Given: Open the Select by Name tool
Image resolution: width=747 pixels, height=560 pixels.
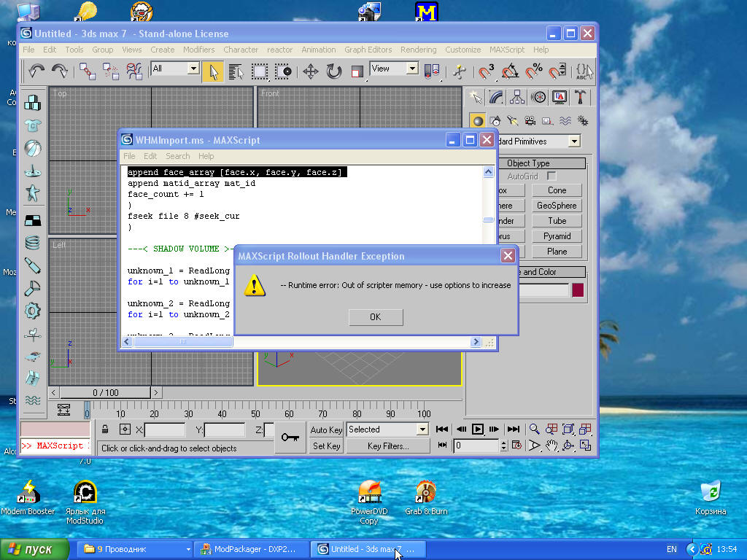Looking at the screenshot, I should pos(236,71).
